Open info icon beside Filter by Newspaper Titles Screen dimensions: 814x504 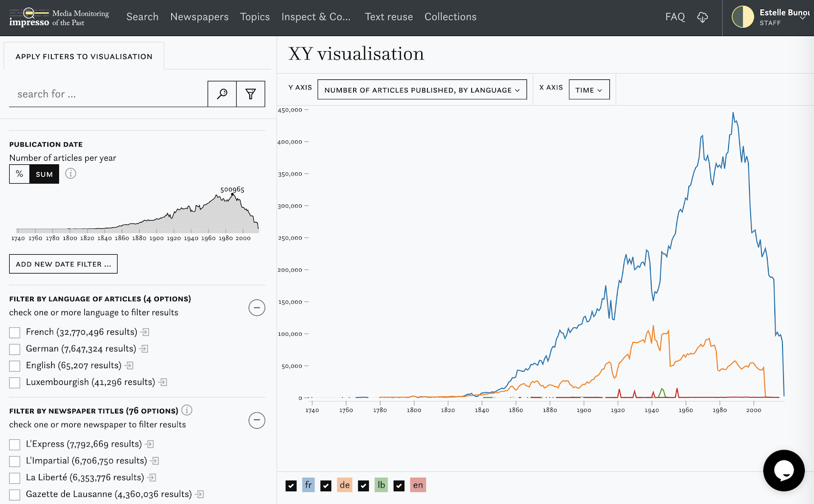point(187,410)
